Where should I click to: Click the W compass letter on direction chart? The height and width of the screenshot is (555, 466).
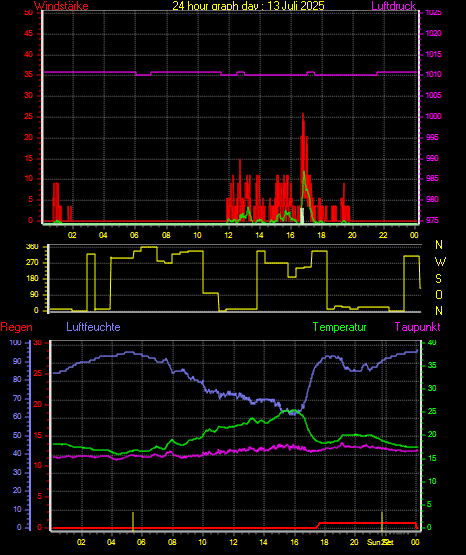pyautogui.click(x=440, y=262)
